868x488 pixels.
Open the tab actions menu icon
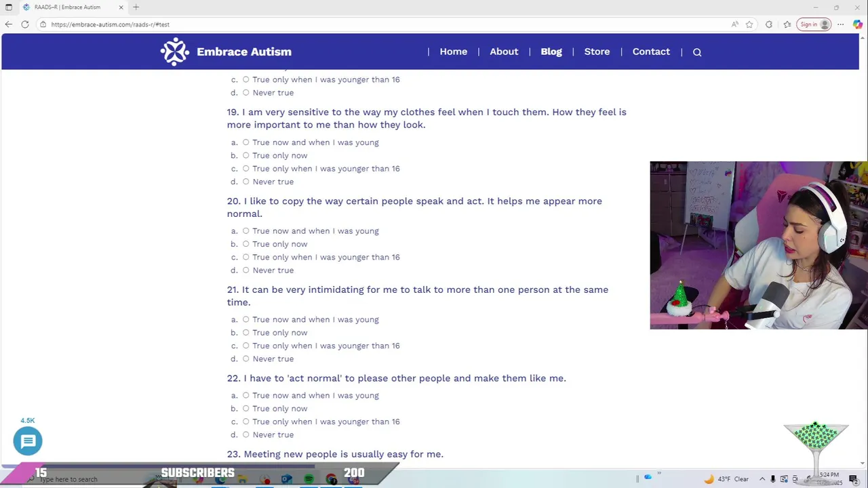(x=9, y=7)
